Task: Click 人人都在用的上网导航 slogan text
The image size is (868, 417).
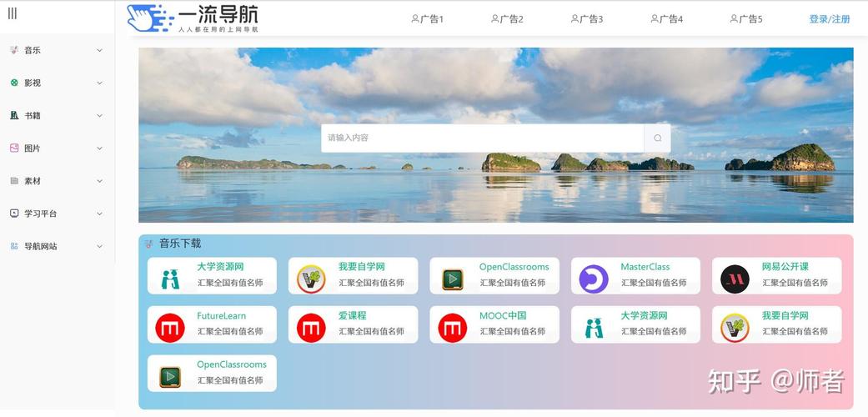Action: click(218, 29)
